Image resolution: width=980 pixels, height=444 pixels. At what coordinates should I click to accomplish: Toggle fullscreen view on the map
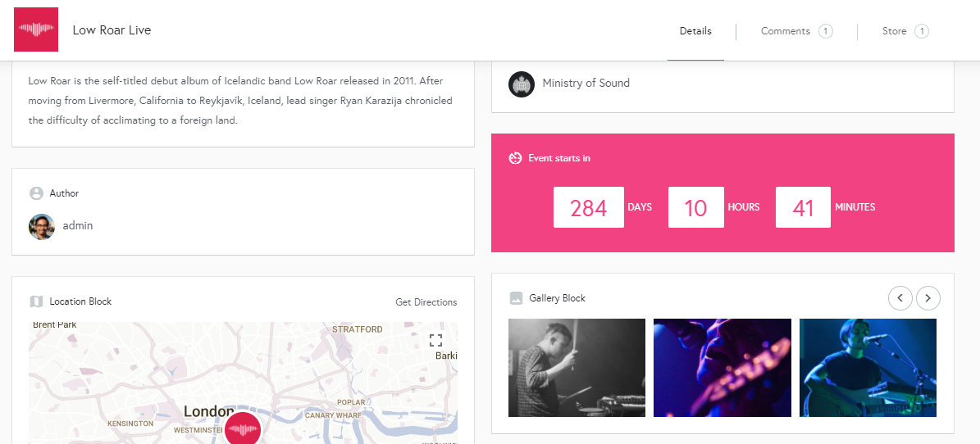[435, 340]
